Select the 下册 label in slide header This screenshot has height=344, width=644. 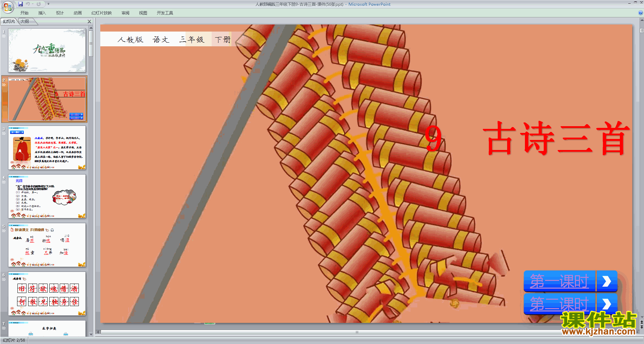[223, 40]
